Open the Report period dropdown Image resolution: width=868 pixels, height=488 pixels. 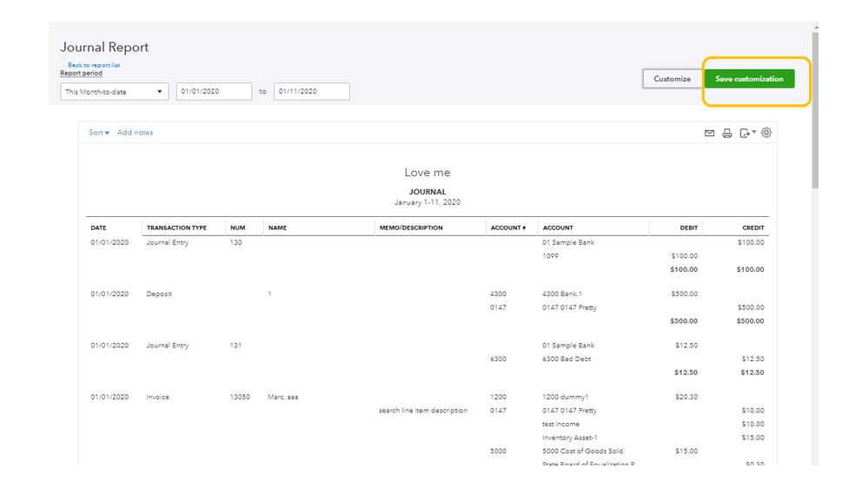point(115,91)
